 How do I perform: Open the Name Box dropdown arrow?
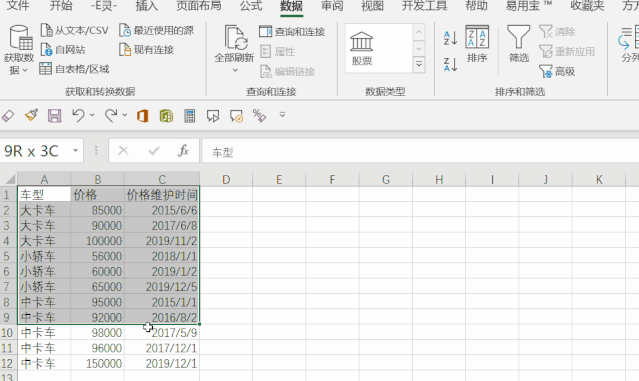pos(75,151)
